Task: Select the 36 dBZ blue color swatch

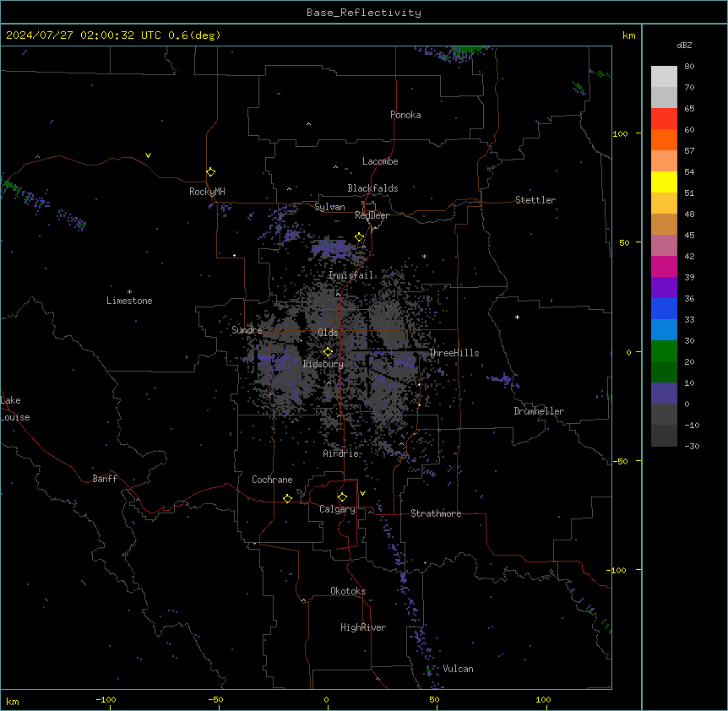Action: [x=664, y=308]
